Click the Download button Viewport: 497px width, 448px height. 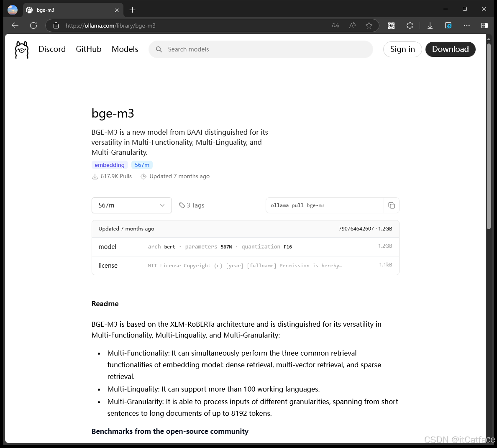[450, 49]
